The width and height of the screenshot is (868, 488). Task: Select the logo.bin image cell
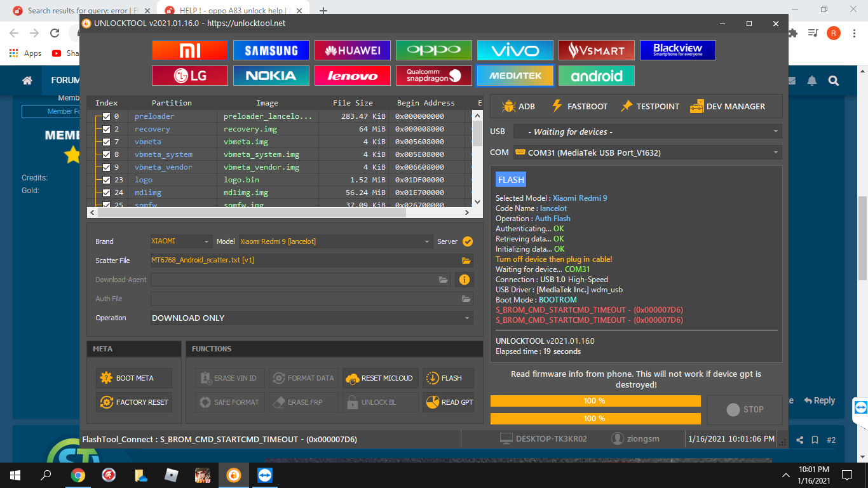click(x=267, y=180)
